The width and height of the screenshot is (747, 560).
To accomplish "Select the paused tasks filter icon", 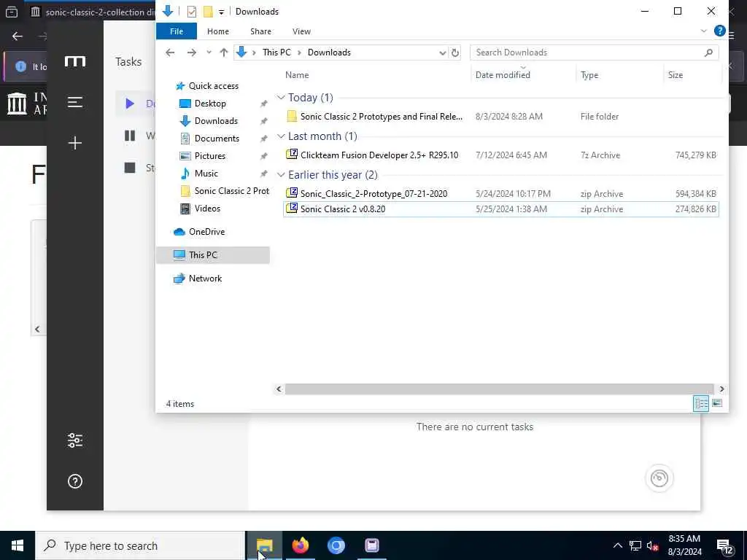I will click(130, 136).
